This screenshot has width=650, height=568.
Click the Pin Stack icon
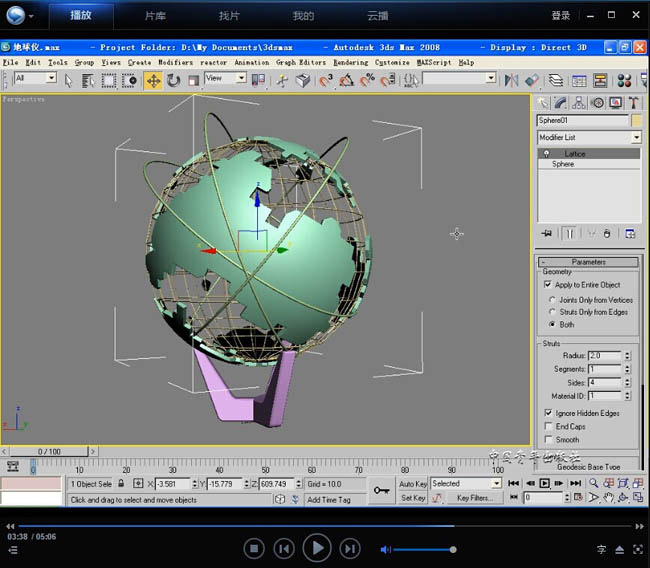click(x=546, y=233)
